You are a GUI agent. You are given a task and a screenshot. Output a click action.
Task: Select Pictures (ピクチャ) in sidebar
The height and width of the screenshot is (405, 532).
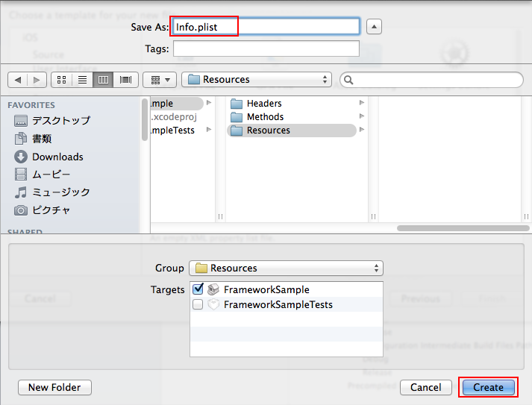(42, 210)
